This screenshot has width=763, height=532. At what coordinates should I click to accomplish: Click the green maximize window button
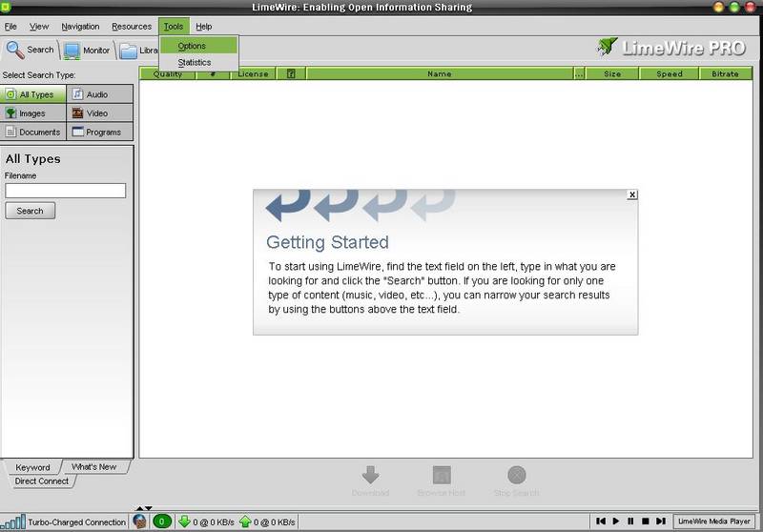(x=734, y=7)
